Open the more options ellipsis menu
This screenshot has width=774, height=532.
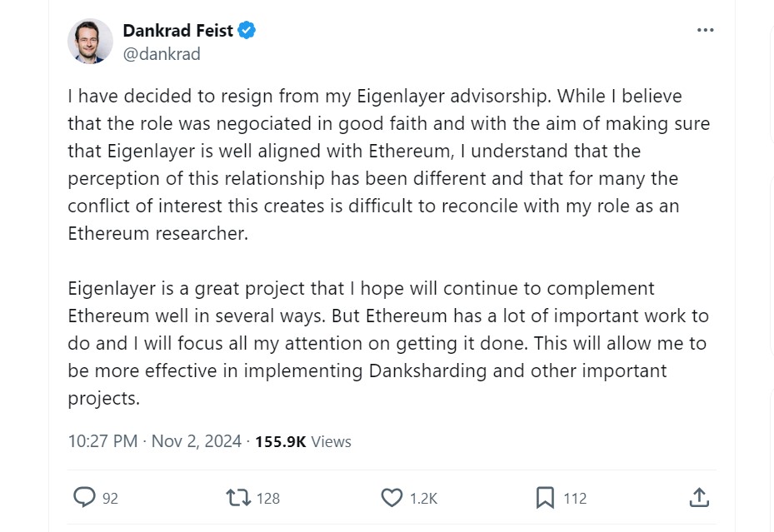tap(705, 30)
